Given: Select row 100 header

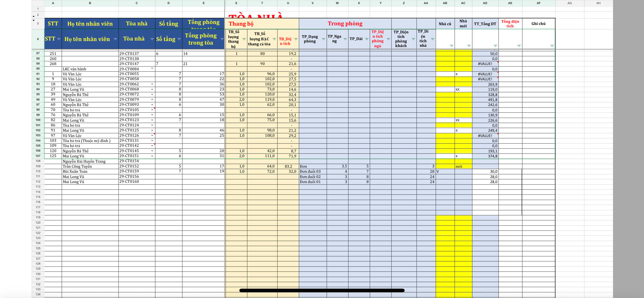Looking at the screenshot, I should tap(38, 120).
